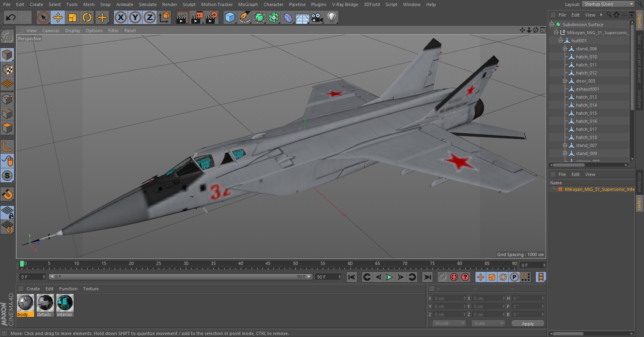Toggle Enable Axis mode
The height and width of the screenshot is (337, 644).
point(7,147)
